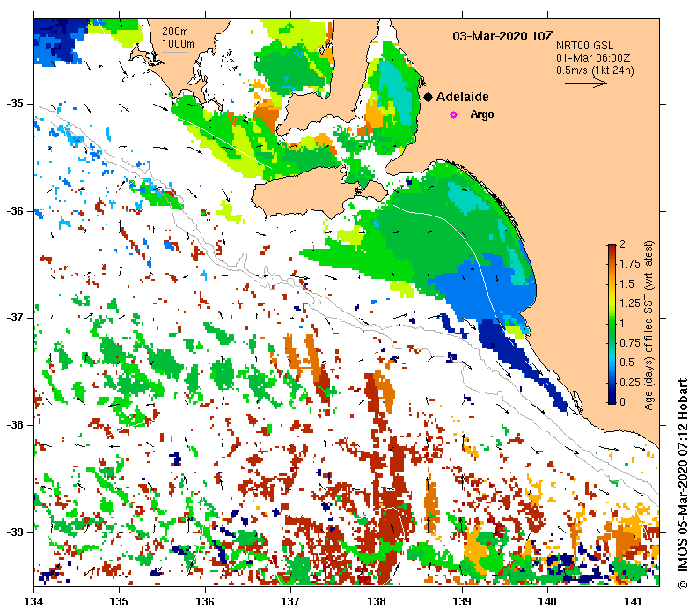Click the color bar value '0.5'
The height and width of the screenshot is (616, 696).
pyautogui.click(x=626, y=363)
